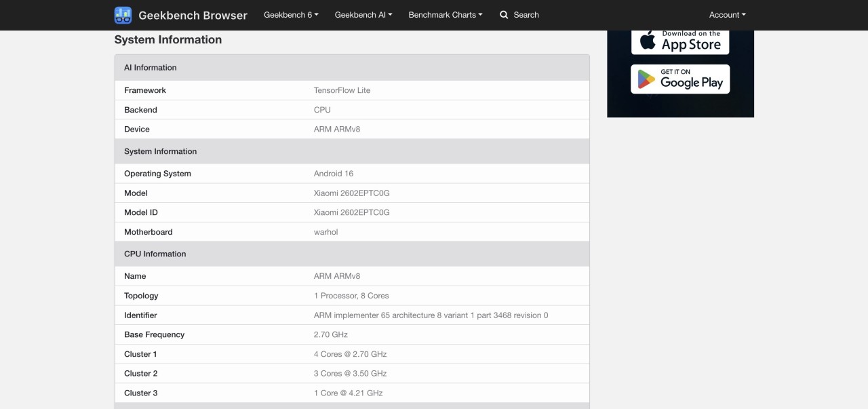Click the Geekbench Browser title text
The width and height of the screenshot is (868, 409).
[x=193, y=14]
